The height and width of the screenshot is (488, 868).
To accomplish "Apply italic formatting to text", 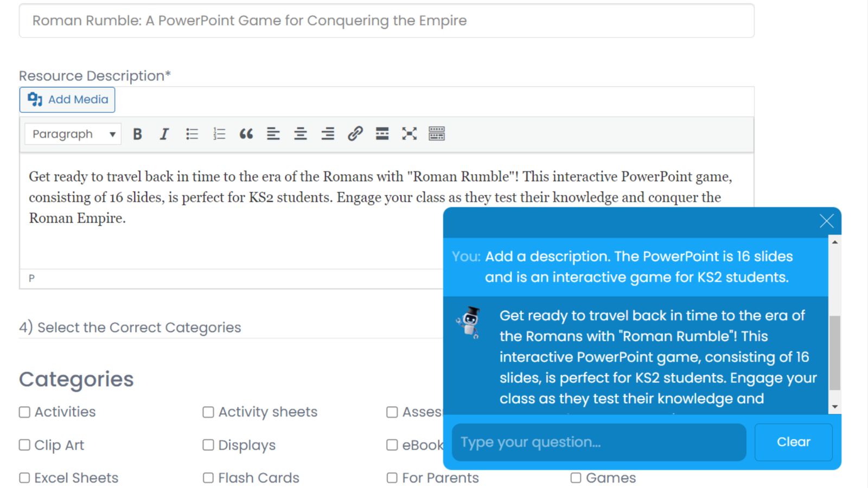I will click(x=164, y=134).
